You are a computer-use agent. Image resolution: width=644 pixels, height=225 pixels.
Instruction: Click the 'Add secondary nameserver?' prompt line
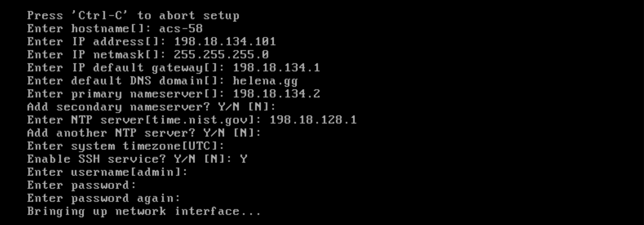[151, 107]
